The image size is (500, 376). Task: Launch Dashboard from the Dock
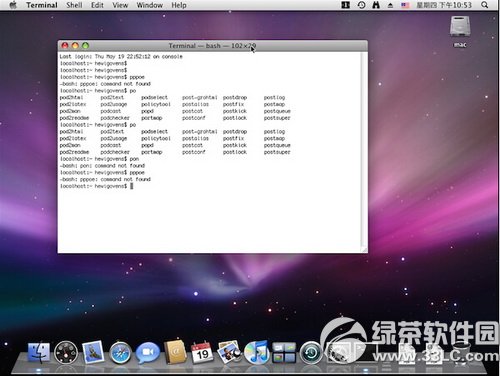pos(66,353)
